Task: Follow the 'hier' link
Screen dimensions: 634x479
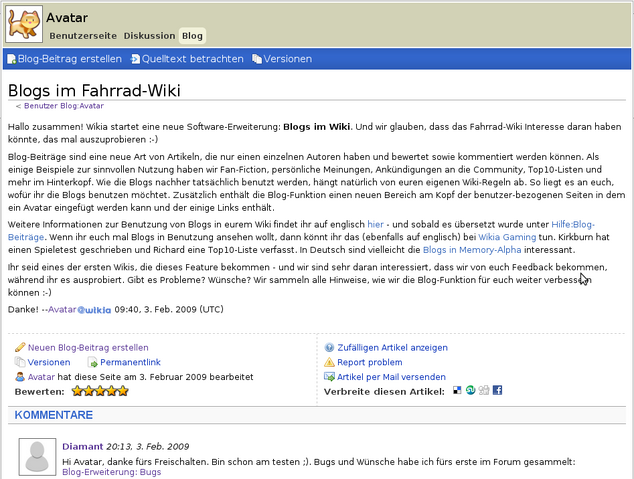Action: pyautogui.click(x=375, y=224)
